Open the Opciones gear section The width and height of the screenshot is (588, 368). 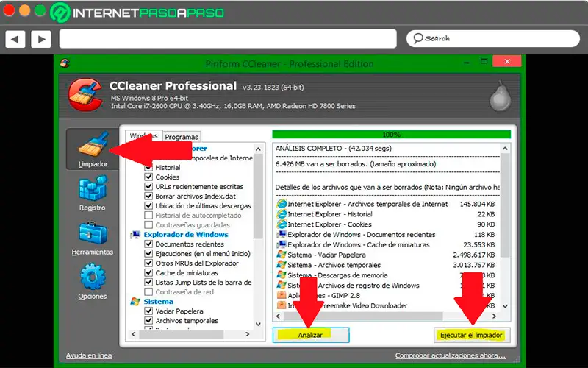(x=93, y=282)
